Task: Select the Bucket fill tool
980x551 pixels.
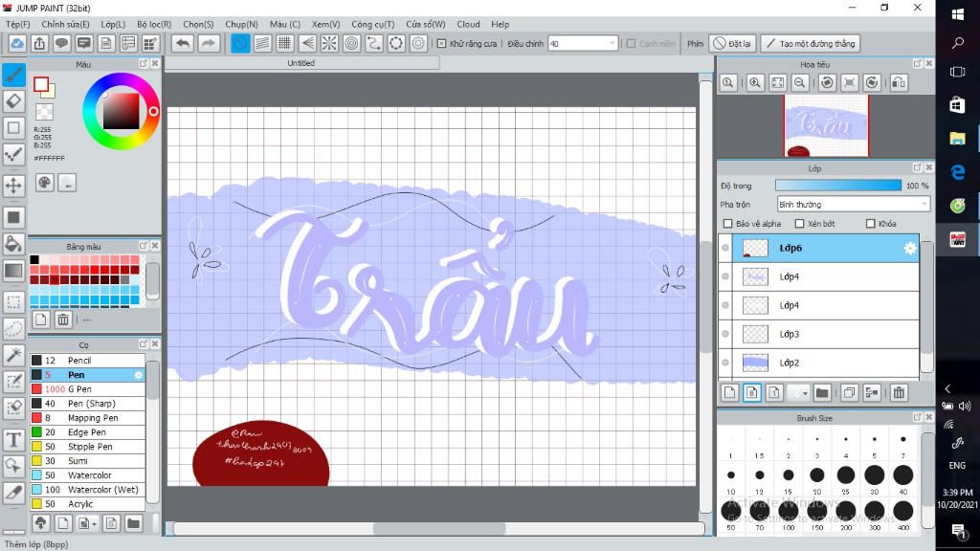Action: pos(13,243)
